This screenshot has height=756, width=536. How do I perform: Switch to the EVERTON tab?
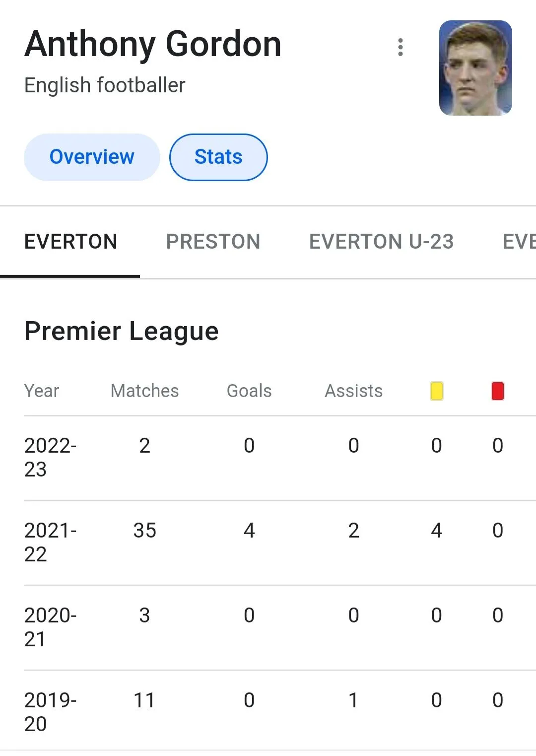(x=70, y=242)
